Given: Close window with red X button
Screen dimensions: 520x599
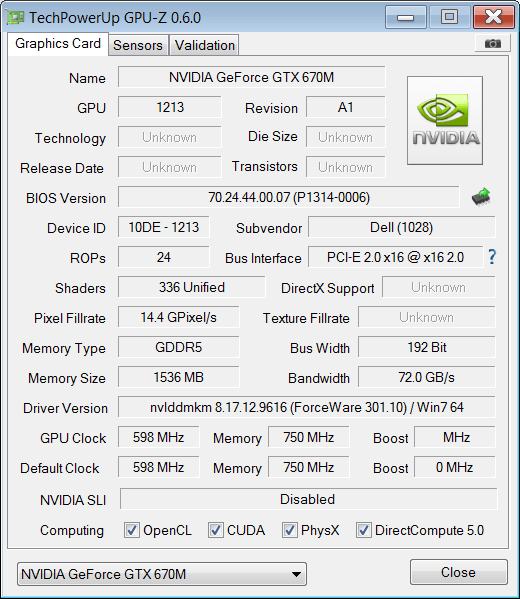Looking at the screenshot, I should [x=493, y=17].
